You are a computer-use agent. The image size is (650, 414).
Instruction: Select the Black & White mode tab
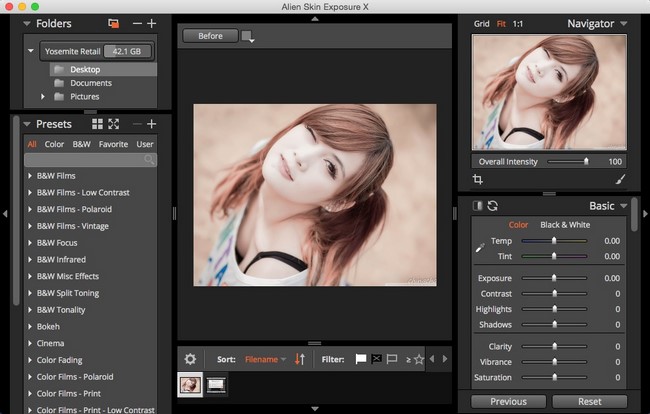click(565, 225)
